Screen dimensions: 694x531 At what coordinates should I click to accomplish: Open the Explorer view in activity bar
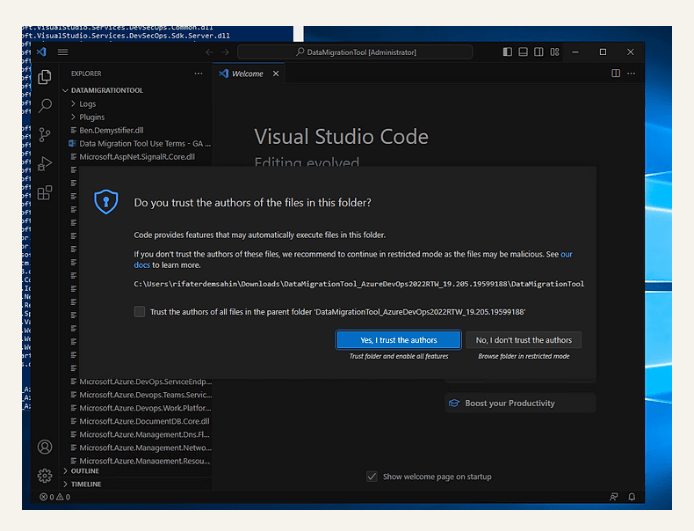tap(45, 77)
